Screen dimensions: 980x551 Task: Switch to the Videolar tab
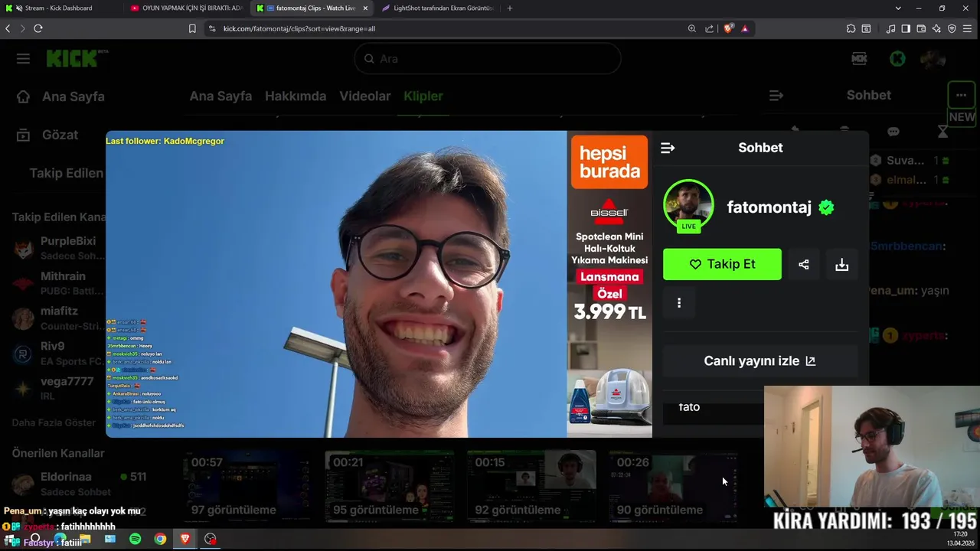tap(365, 96)
